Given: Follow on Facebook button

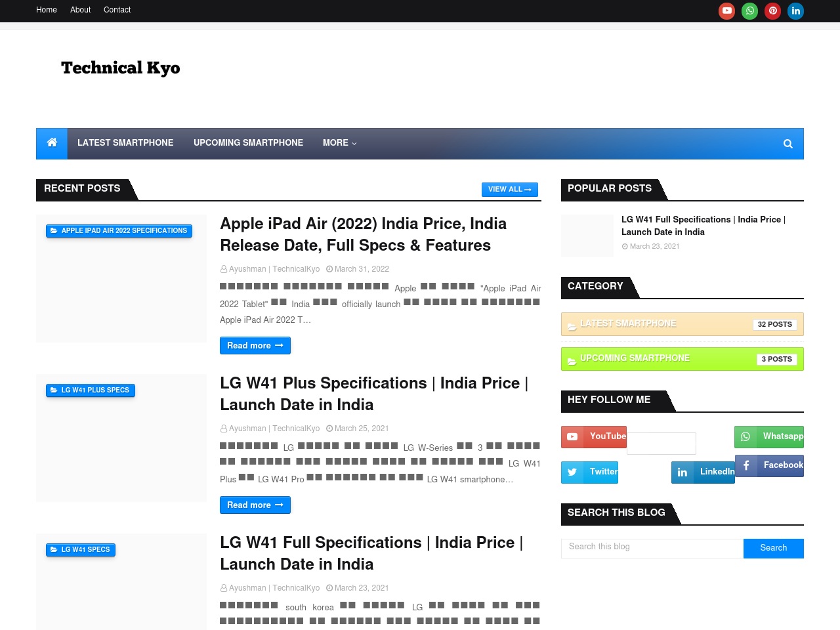Looking at the screenshot, I should (769, 466).
